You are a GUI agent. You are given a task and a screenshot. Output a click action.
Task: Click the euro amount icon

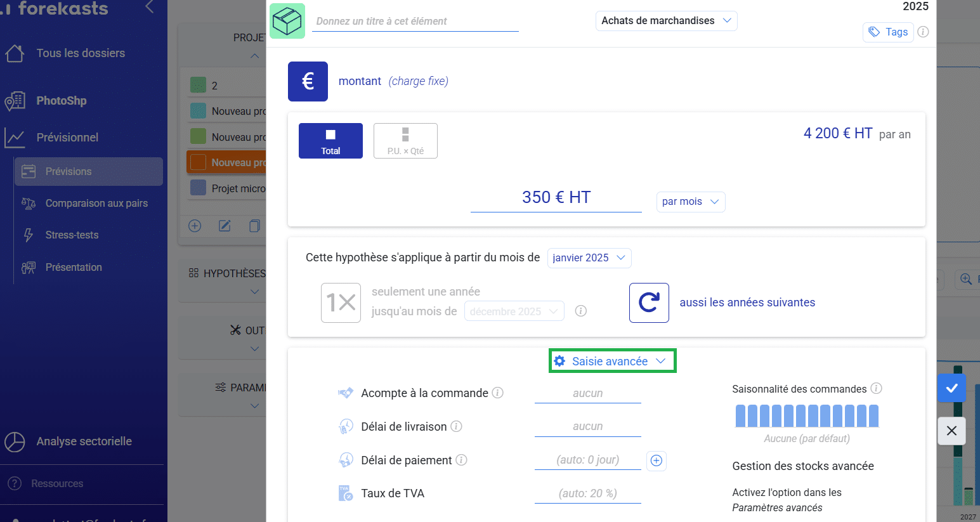coord(308,81)
